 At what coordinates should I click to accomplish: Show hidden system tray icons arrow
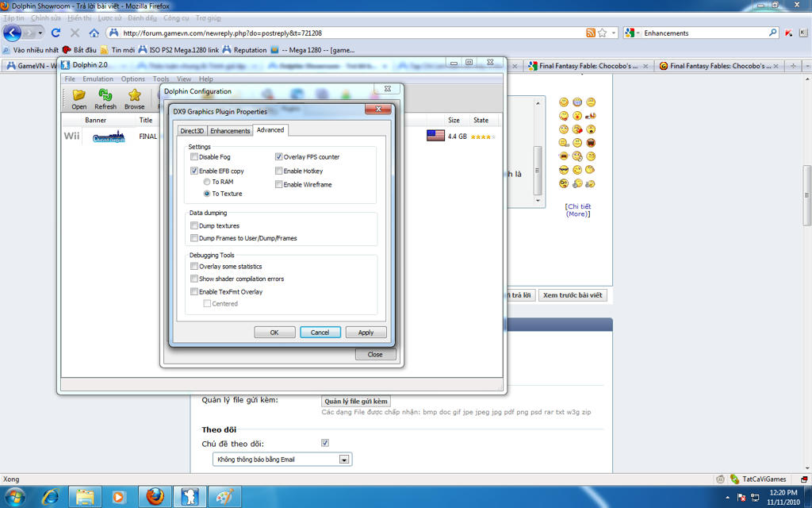coord(728,498)
